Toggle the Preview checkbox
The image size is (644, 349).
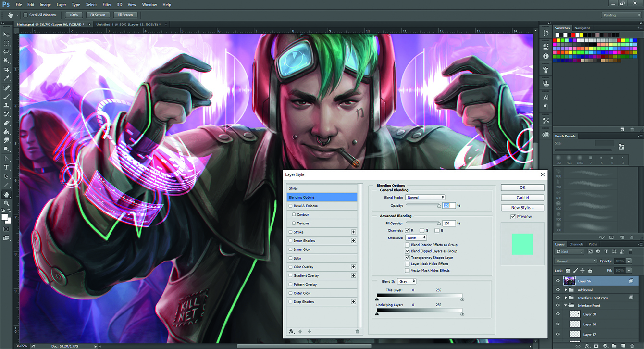tap(513, 217)
